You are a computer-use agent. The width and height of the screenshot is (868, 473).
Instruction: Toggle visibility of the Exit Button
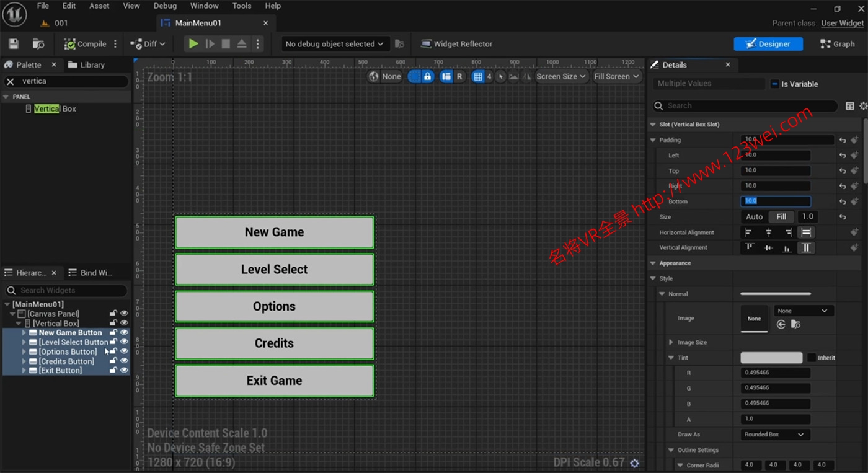pos(124,370)
